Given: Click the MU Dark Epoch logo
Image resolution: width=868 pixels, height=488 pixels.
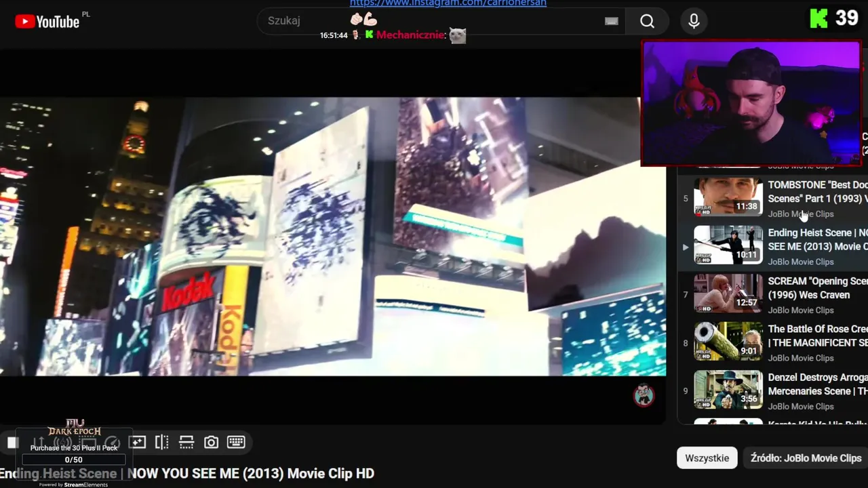Looking at the screenshot, I should click(75, 428).
